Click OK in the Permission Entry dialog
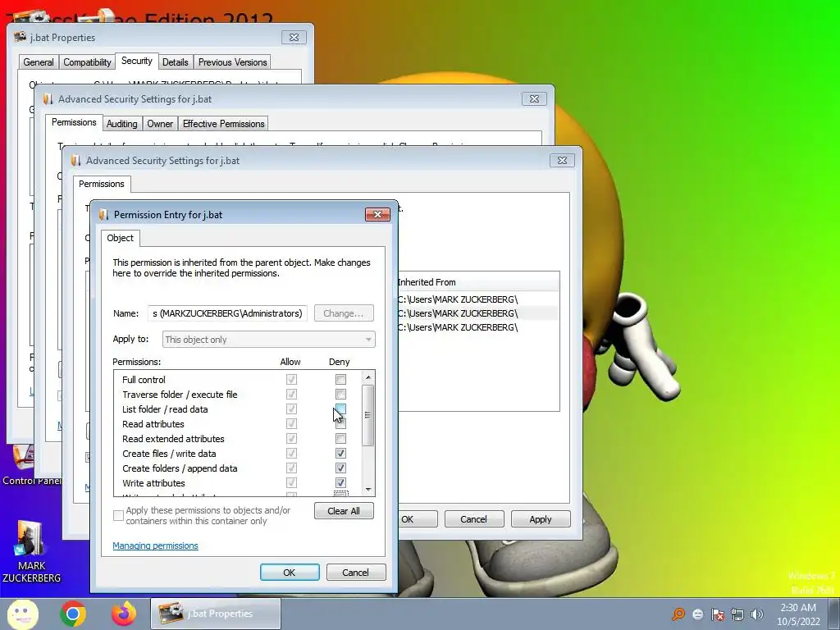 click(x=290, y=572)
